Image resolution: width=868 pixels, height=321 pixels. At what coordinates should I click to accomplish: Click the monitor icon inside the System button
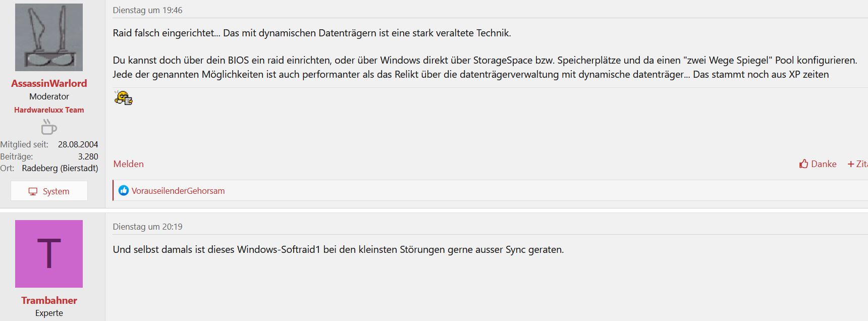(33, 191)
